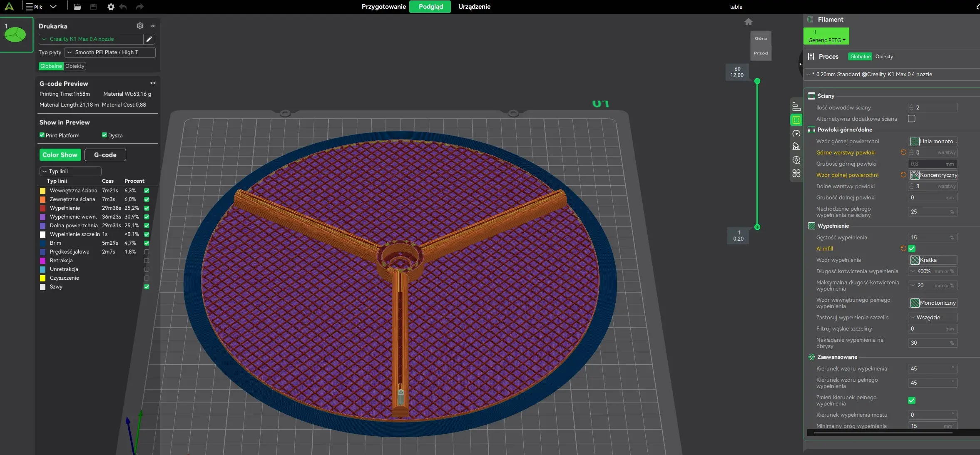980x455 pixels.
Task: Select the layer height view in preview sidebar
Action: 796,106
